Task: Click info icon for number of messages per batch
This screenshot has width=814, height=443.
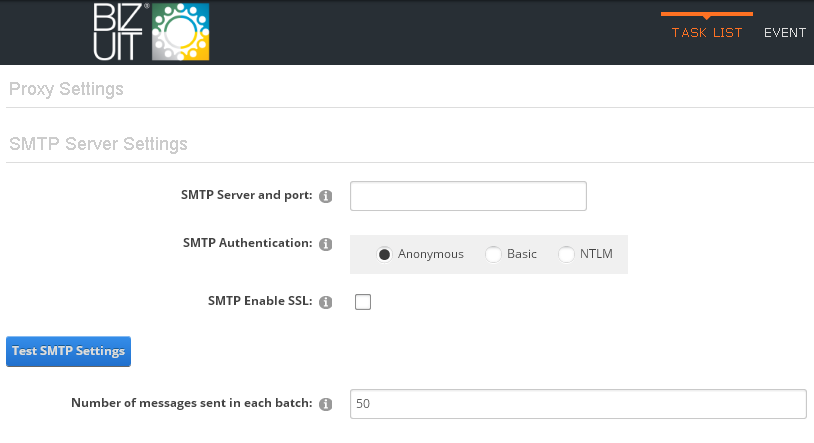Action: pos(325,404)
